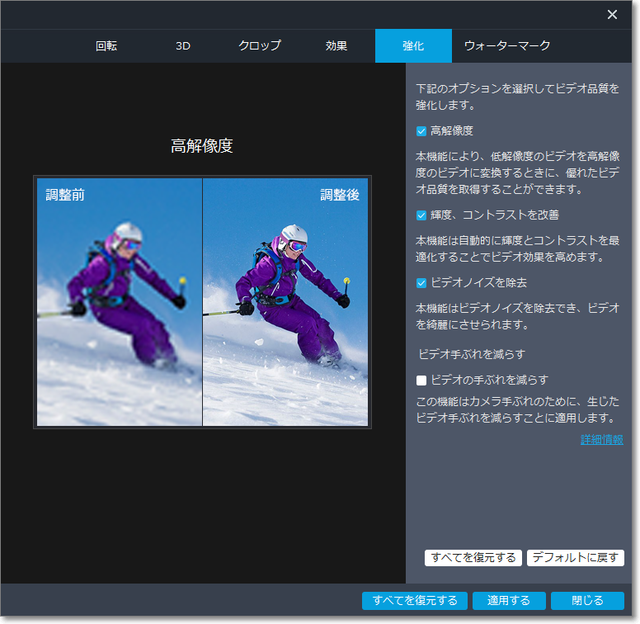
Task: Click the active 強化 tab
Action: 413,46
